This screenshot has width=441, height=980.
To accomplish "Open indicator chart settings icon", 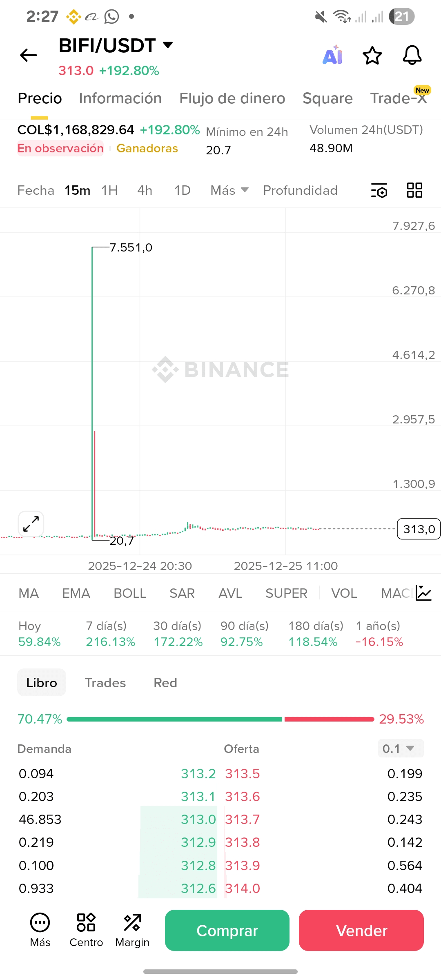I will (423, 593).
